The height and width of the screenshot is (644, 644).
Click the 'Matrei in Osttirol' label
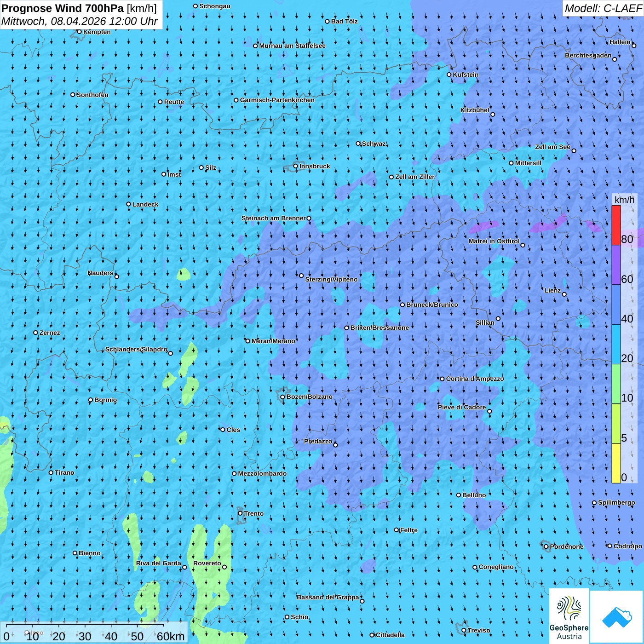[494, 241]
